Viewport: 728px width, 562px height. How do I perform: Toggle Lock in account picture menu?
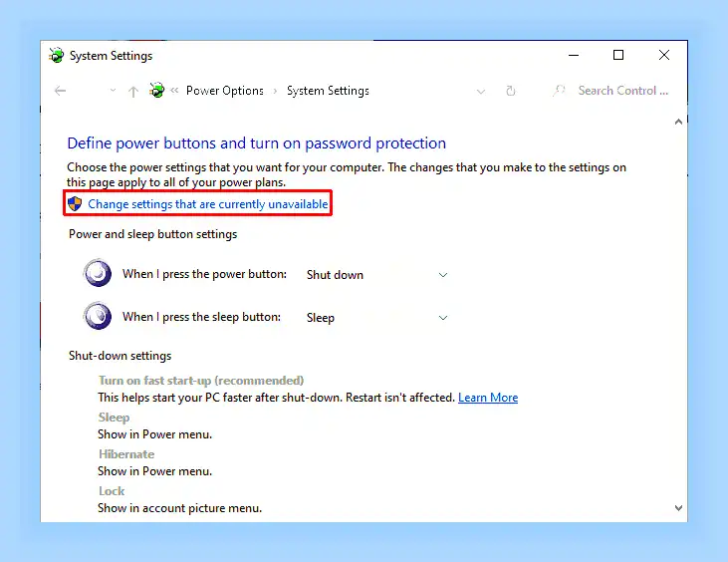click(x=112, y=491)
